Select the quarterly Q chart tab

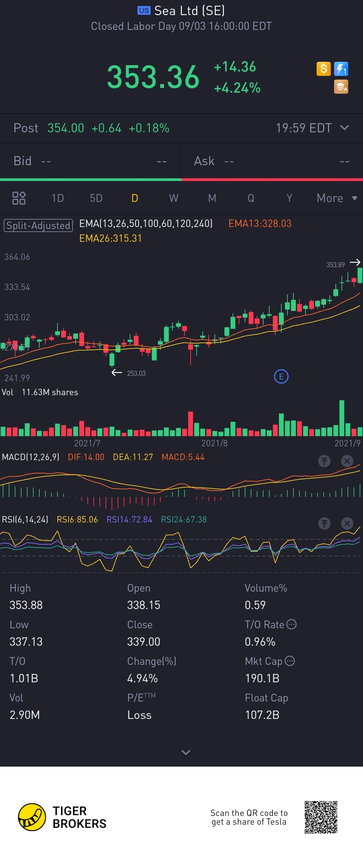tap(251, 198)
